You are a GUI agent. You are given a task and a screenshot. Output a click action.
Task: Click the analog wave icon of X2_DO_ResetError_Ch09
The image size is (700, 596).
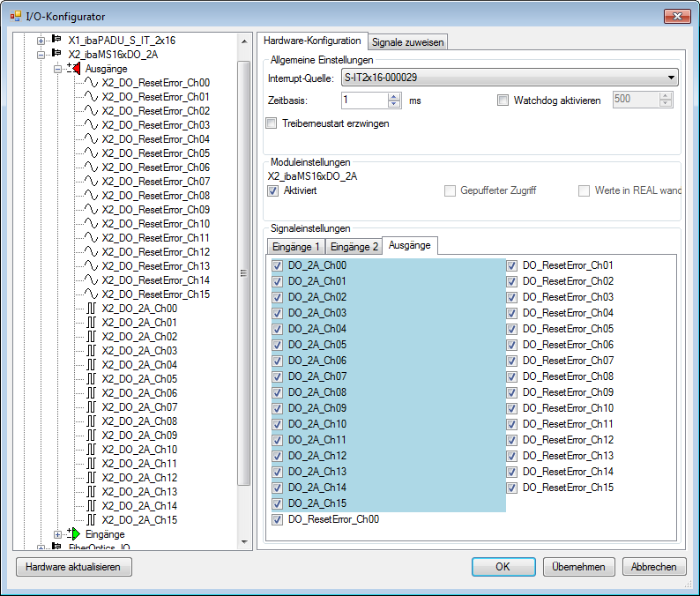coord(91,209)
